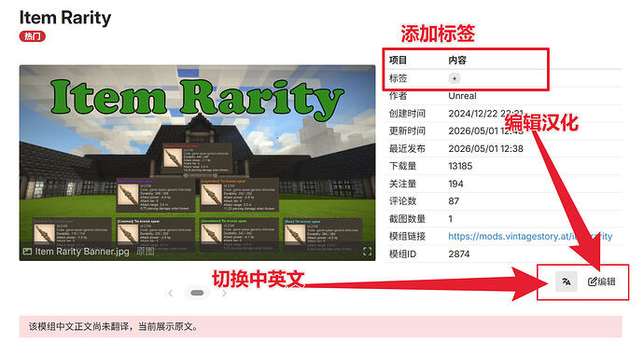Click the 内容 column header
Viewport: 644px width, 343px height.
(x=457, y=61)
